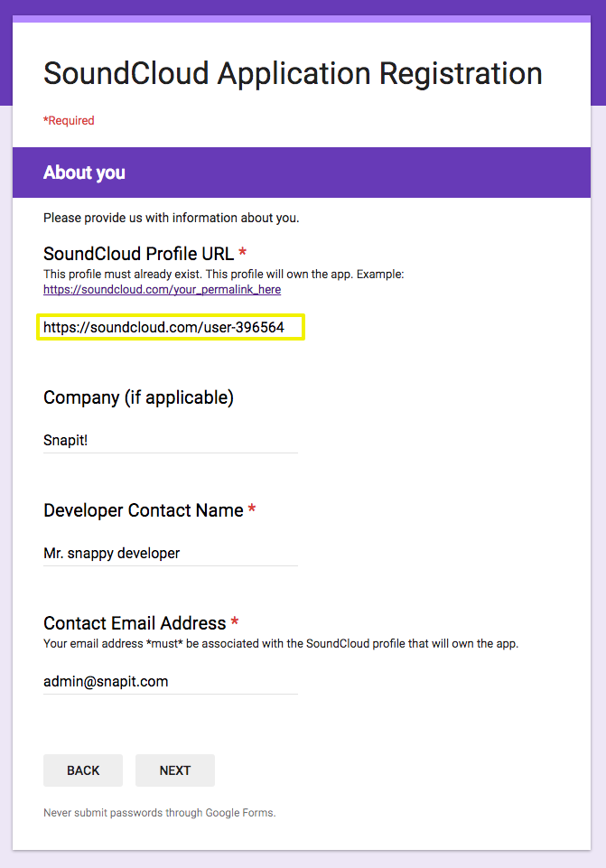Viewport: 606px width, 868px height.
Task: Click the 'Developer Contact Name' label
Action: [144, 510]
